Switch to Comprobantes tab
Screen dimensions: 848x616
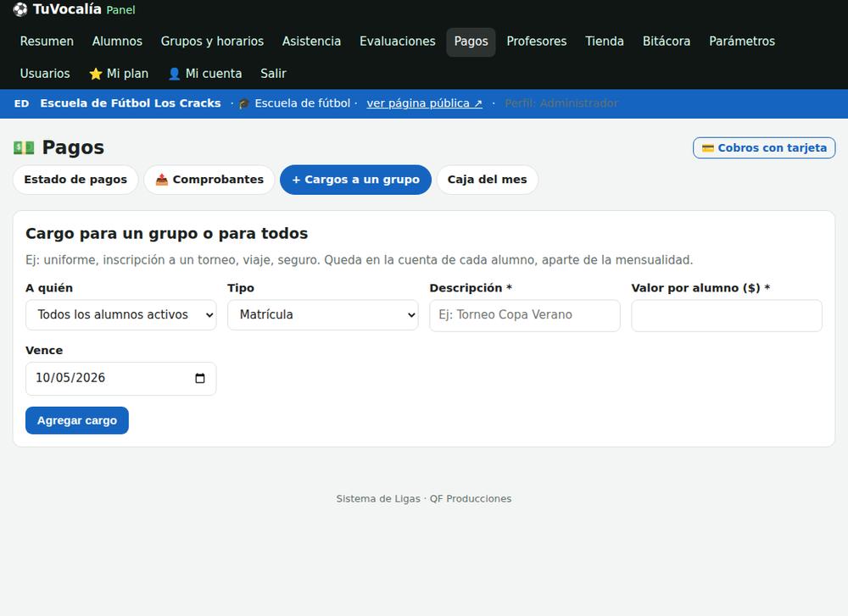coord(209,180)
